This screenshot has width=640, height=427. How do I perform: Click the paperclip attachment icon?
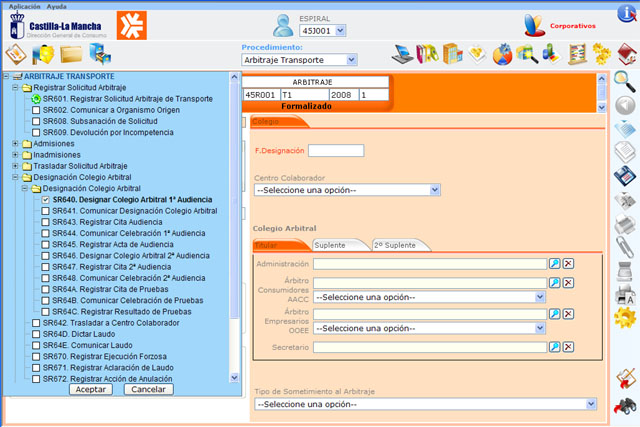[x=625, y=247]
